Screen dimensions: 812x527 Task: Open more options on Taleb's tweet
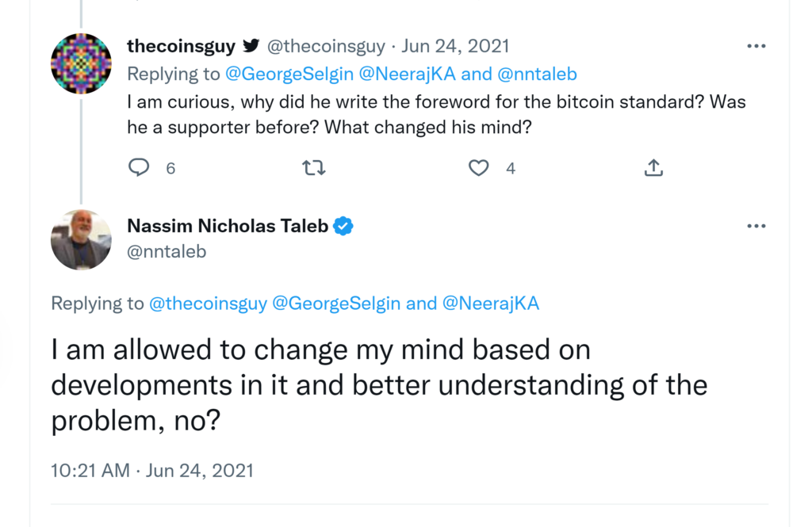click(x=756, y=226)
